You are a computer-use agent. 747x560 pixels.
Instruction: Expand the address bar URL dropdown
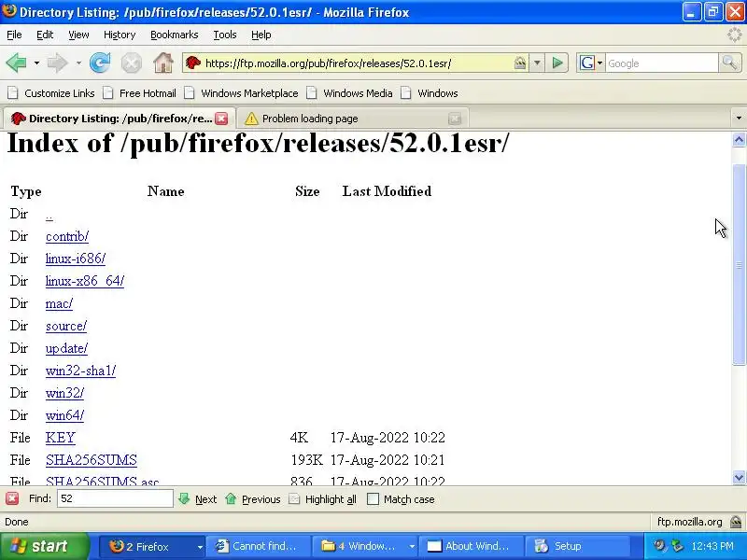[x=537, y=63]
